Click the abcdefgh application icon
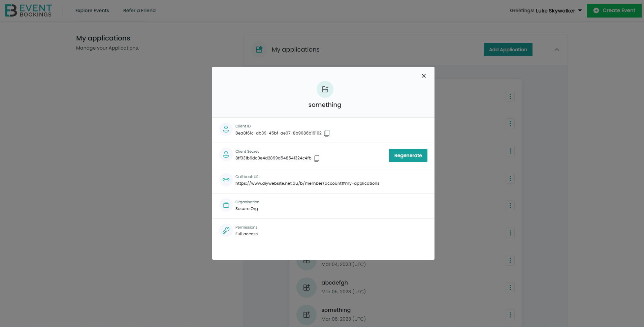This screenshot has width=644, height=327. pos(306,288)
